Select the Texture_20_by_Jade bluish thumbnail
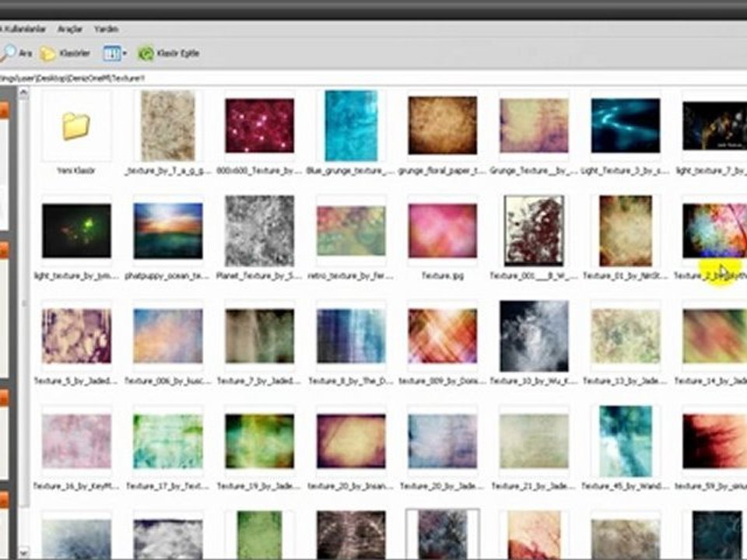This screenshot has width=747, height=560. (x=443, y=442)
